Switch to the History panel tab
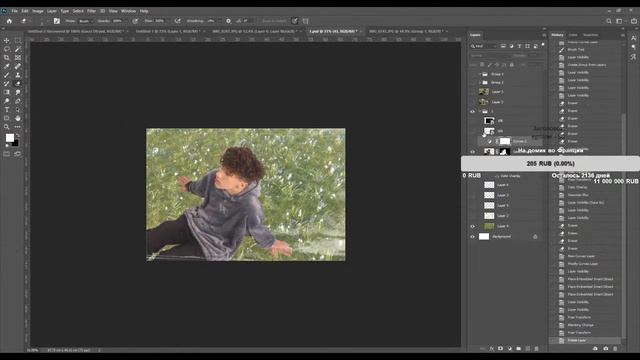The width and height of the screenshot is (640, 360). (x=557, y=35)
